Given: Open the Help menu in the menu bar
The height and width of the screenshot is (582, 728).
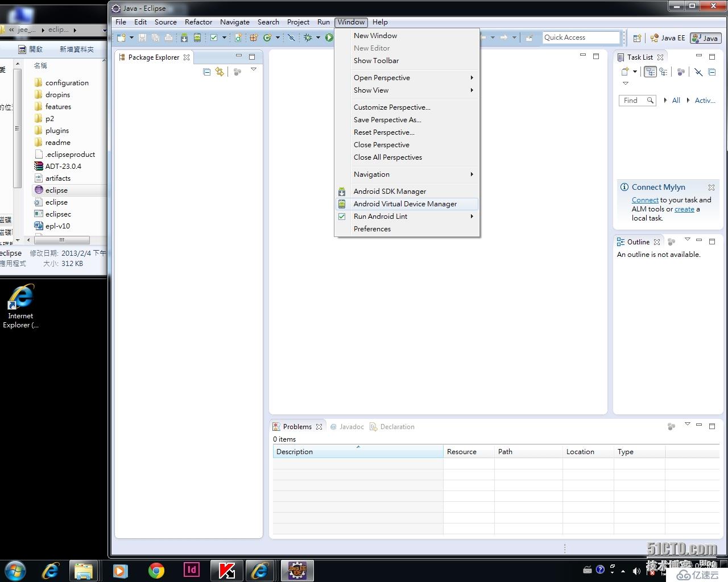Looking at the screenshot, I should (380, 22).
